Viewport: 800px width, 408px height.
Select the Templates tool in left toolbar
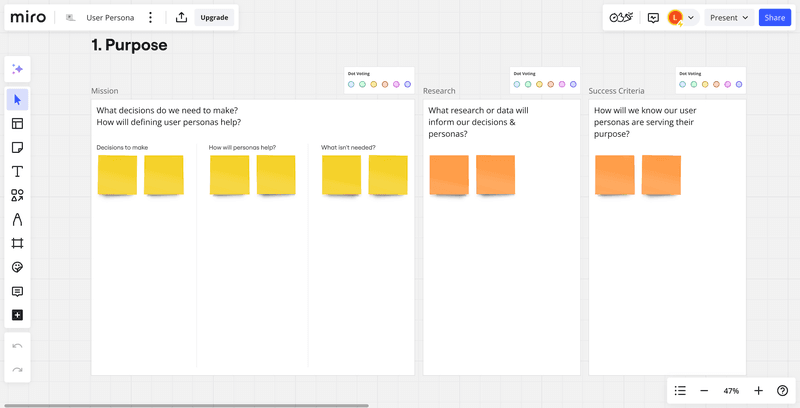[x=17, y=124]
